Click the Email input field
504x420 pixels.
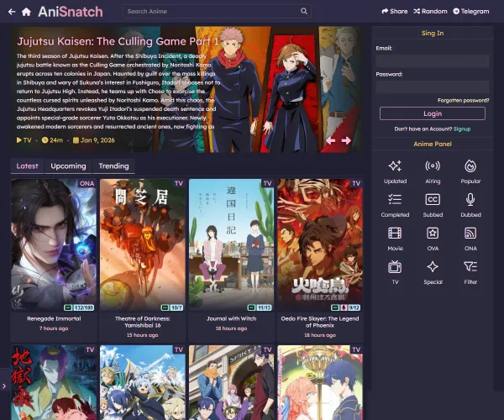[432, 61]
